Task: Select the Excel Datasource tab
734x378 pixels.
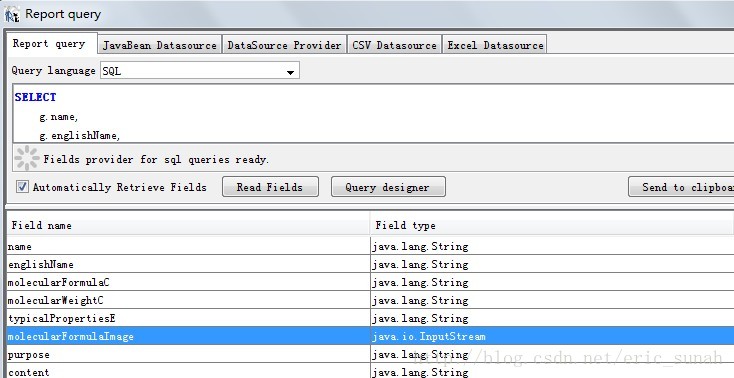Action: point(495,45)
